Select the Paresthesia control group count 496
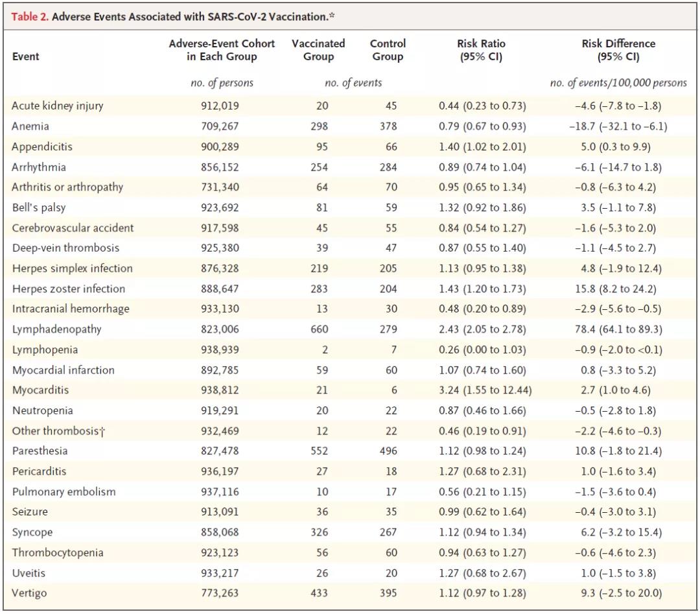The height and width of the screenshot is (614, 700). 388,451
